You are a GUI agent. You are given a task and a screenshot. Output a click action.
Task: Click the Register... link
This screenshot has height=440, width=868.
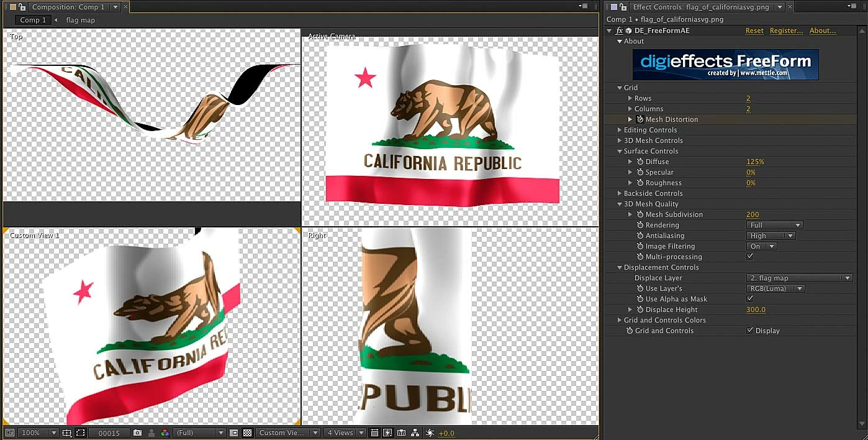coord(786,30)
